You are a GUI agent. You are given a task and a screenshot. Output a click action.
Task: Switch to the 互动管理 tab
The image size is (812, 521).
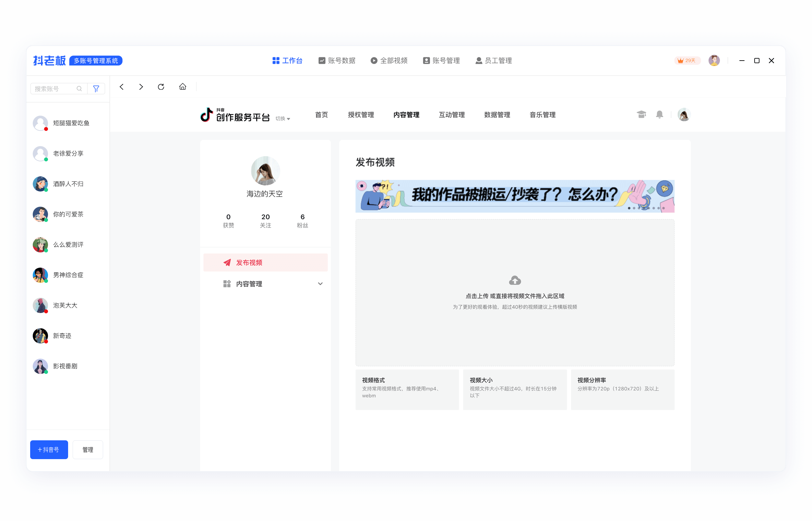[452, 115]
